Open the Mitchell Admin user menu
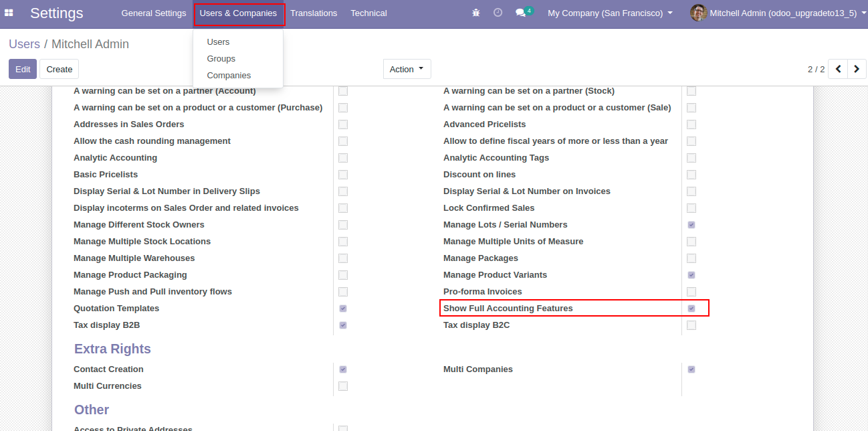868x431 pixels. tap(782, 13)
